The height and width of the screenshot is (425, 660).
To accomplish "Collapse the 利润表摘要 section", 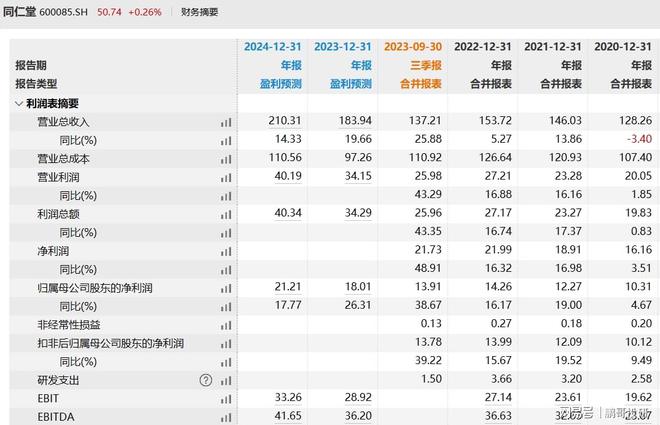I will (x=19, y=104).
